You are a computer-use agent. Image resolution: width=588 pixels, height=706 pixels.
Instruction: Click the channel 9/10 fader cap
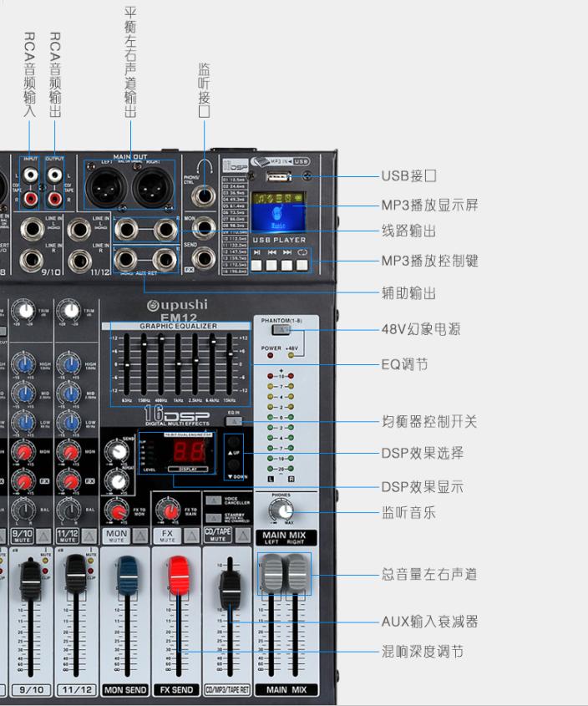31,581
